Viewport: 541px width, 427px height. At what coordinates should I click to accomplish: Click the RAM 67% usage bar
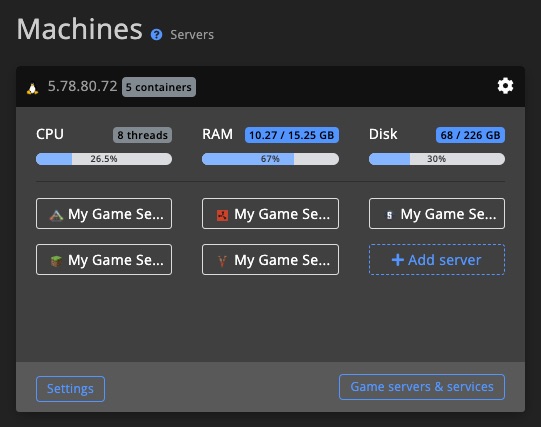pos(270,159)
